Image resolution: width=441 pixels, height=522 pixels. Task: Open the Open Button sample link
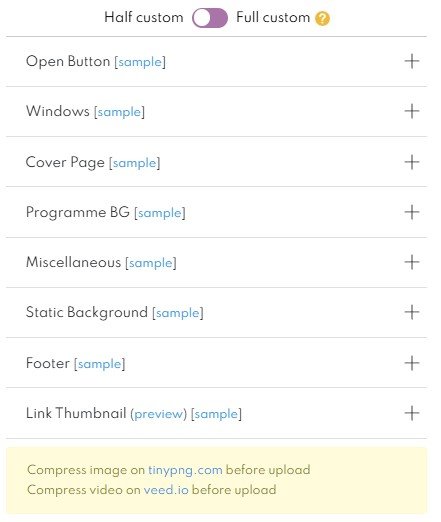pos(140,62)
